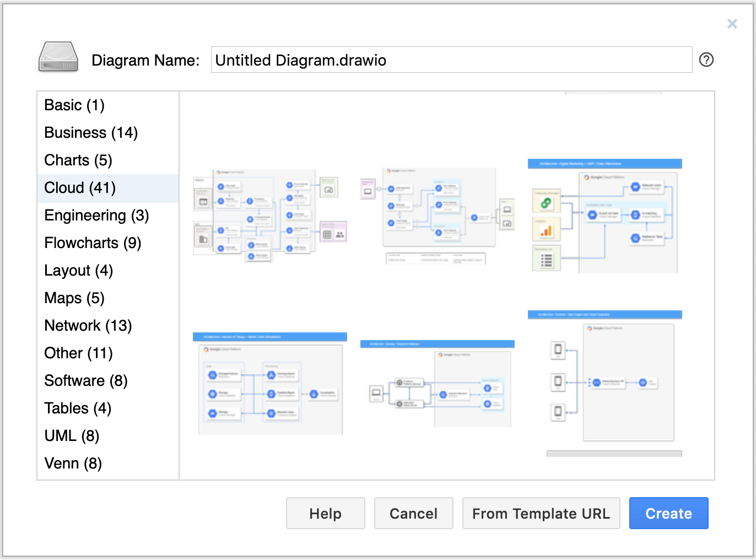Click the Help button
This screenshot has height=560, width=756.
point(326,513)
